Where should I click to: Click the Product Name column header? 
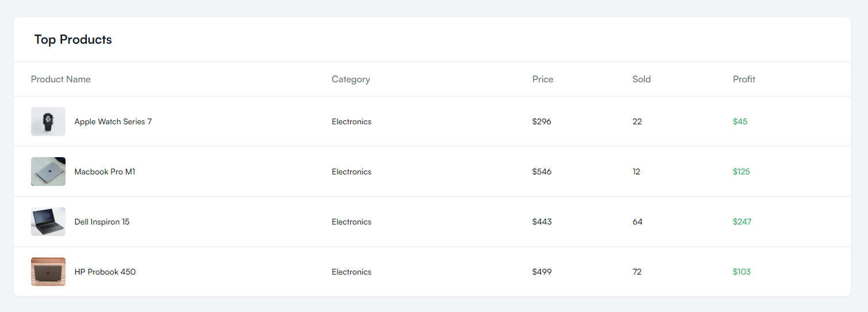coord(61,79)
